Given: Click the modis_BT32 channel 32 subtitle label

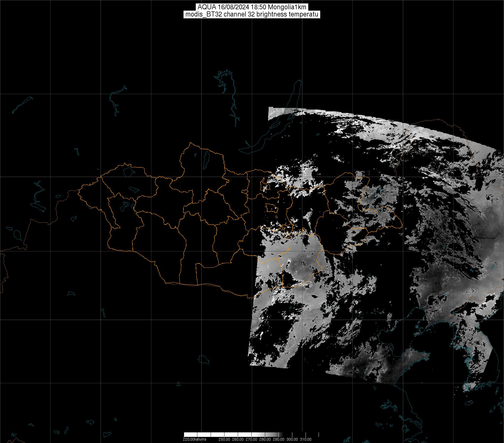Looking at the screenshot, I should tap(252, 15).
